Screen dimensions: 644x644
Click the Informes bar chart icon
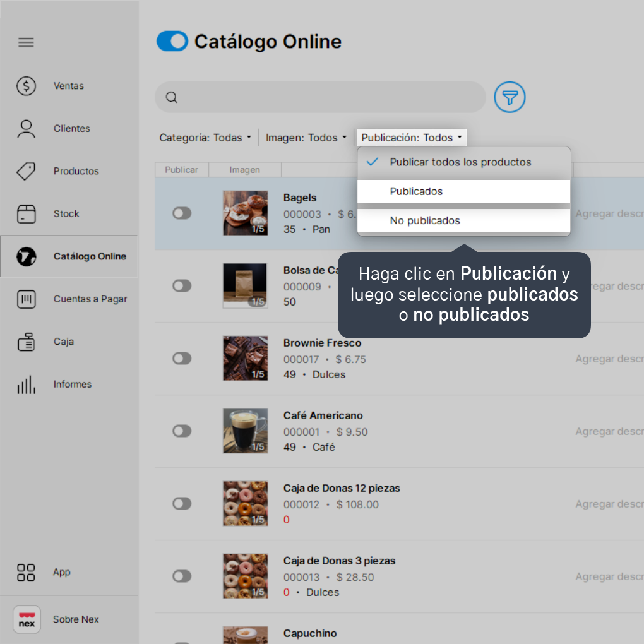27,385
